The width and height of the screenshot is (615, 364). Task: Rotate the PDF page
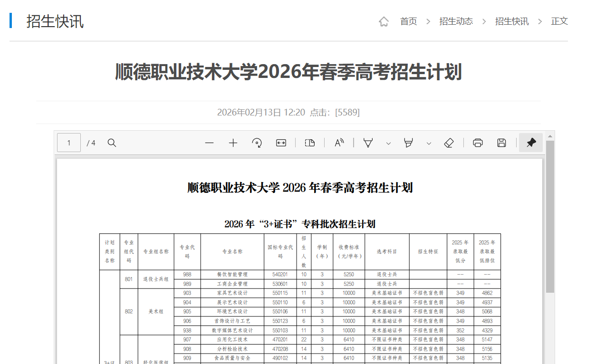click(x=257, y=143)
